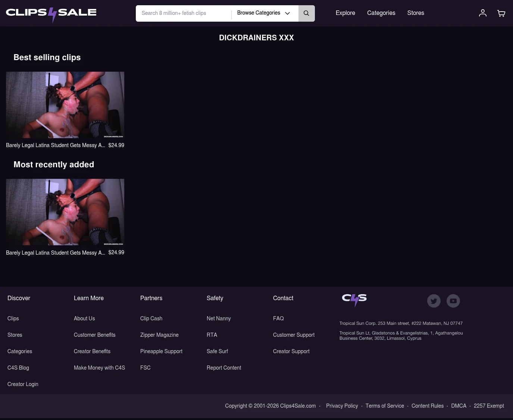
Task: Open the FAQ link
Action: 278,318
